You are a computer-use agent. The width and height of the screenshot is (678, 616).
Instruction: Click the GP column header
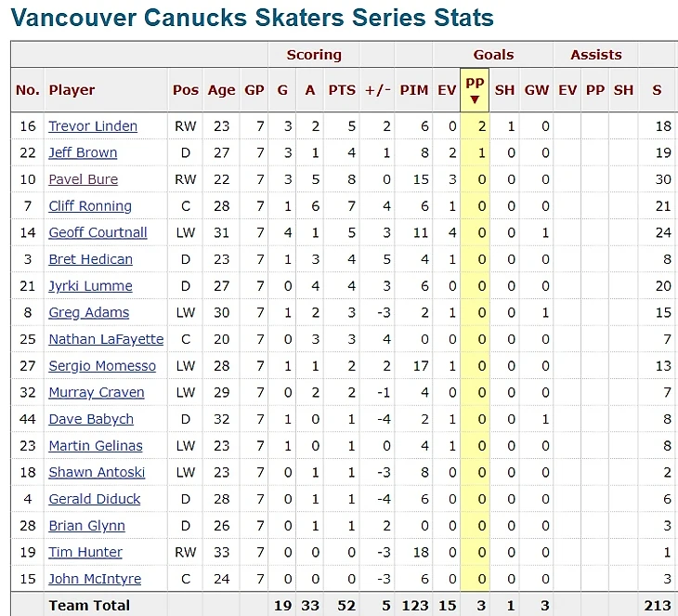pos(254,90)
